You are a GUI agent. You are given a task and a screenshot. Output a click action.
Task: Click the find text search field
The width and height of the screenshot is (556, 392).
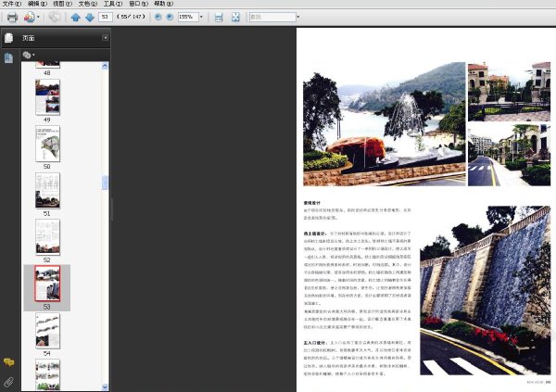[272, 17]
